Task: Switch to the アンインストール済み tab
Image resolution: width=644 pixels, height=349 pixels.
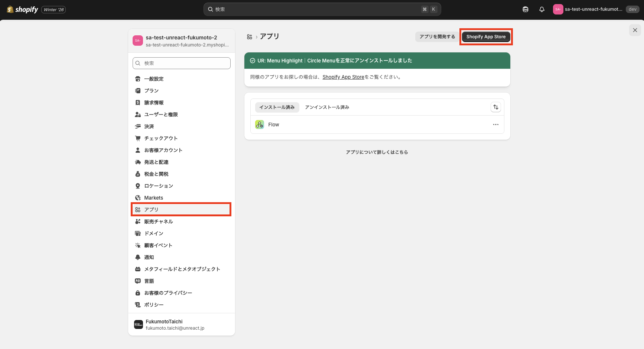Action: coord(326,107)
